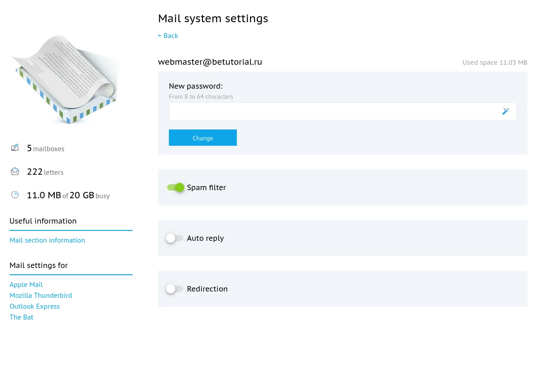Open Apple Mail settings instructions
Viewport: 542px width, 392px height.
pos(26,285)
